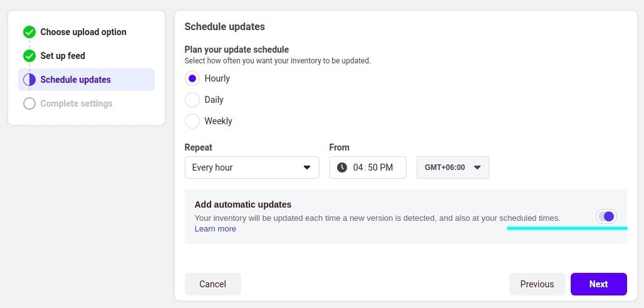Go to Choose upload option step
Viewport: 644px width, 308px height.
point(83,32)
